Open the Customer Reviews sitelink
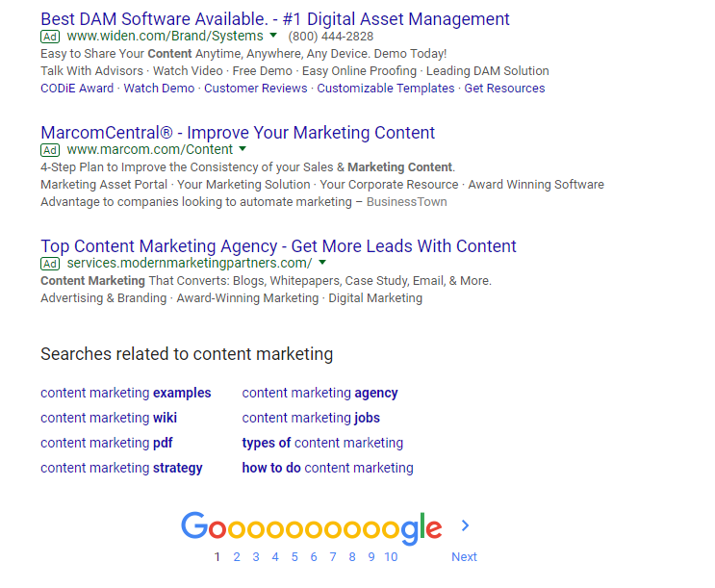 click(x=256, y=88)
